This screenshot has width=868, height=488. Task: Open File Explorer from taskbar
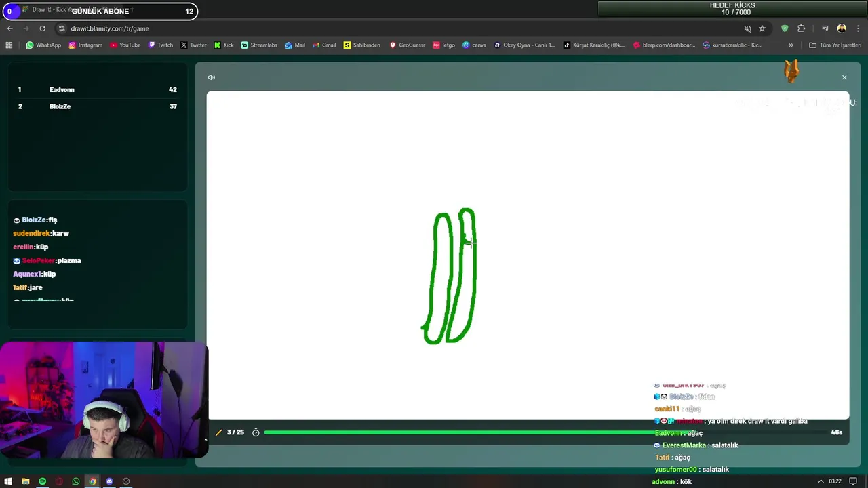25,481
